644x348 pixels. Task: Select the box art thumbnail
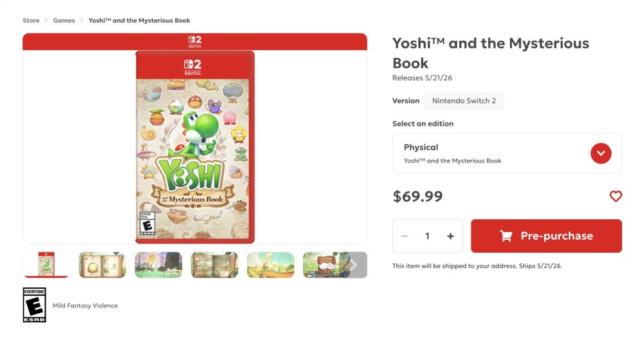pos(46,265)
